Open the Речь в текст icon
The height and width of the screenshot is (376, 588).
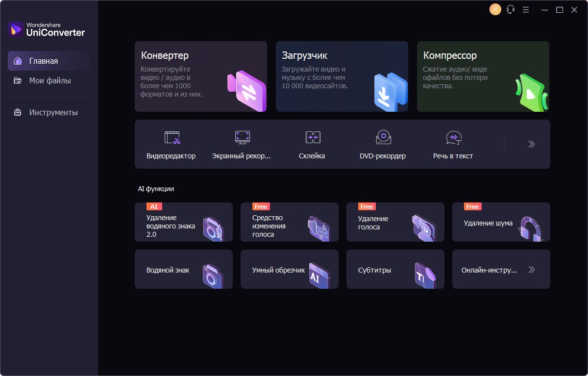[454, 138]
